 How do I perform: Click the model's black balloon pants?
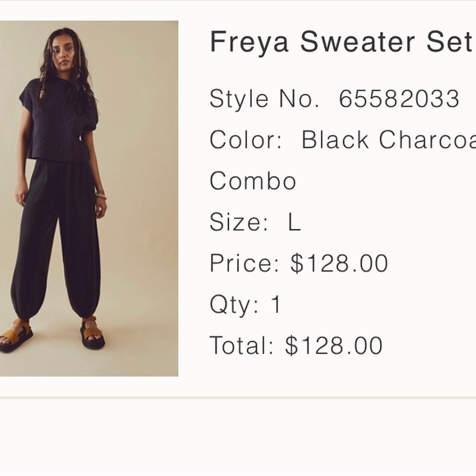56,240
